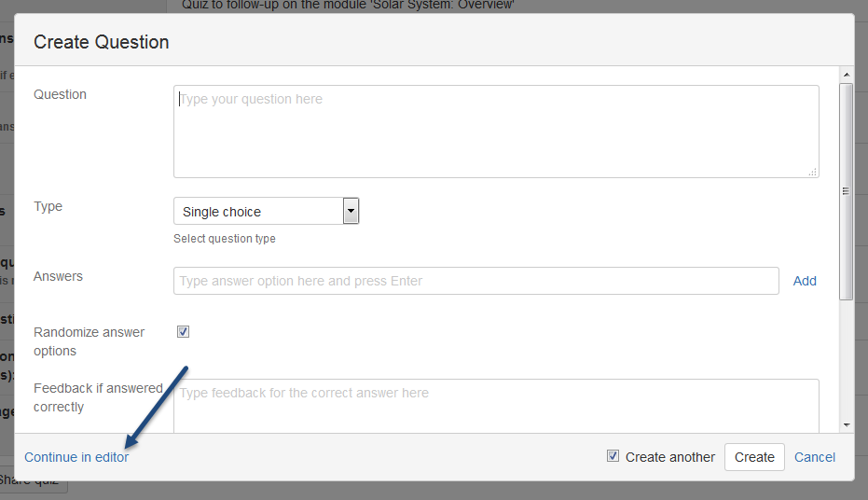Screen dimensions: 868x500
Task: Click the Create button
Action: pyautogui.click(x=754, y=457)
